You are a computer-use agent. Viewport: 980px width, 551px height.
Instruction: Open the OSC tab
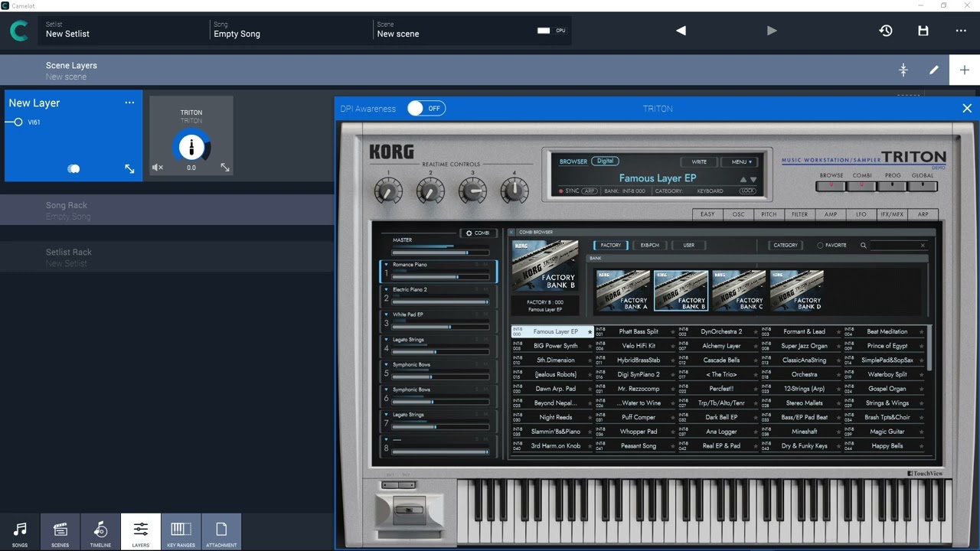(738, 214)
